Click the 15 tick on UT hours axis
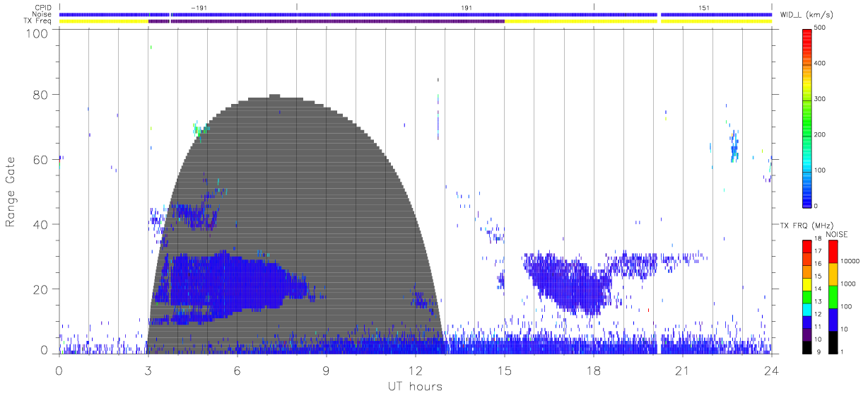Screen dimensions: 868x401 tap(504, 370)
